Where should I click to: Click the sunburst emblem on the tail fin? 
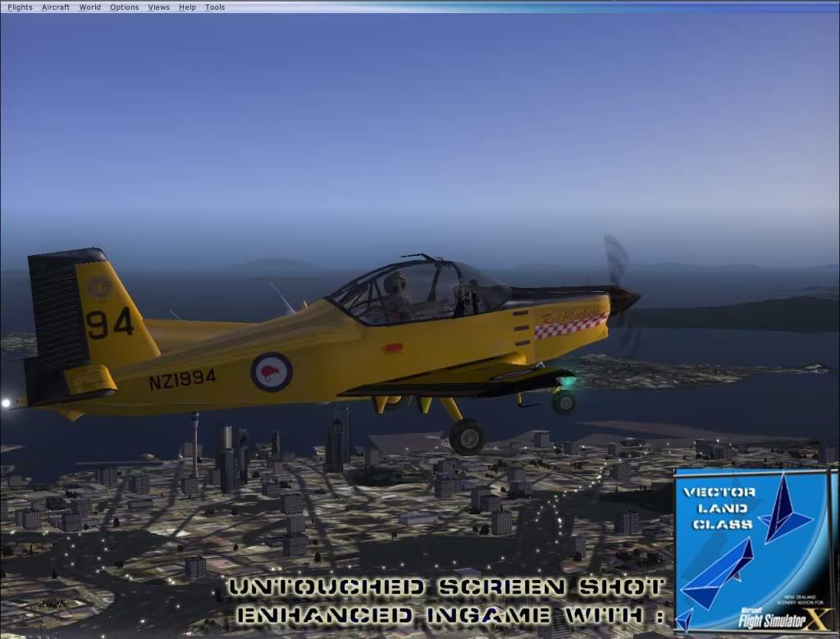(99, 287)
